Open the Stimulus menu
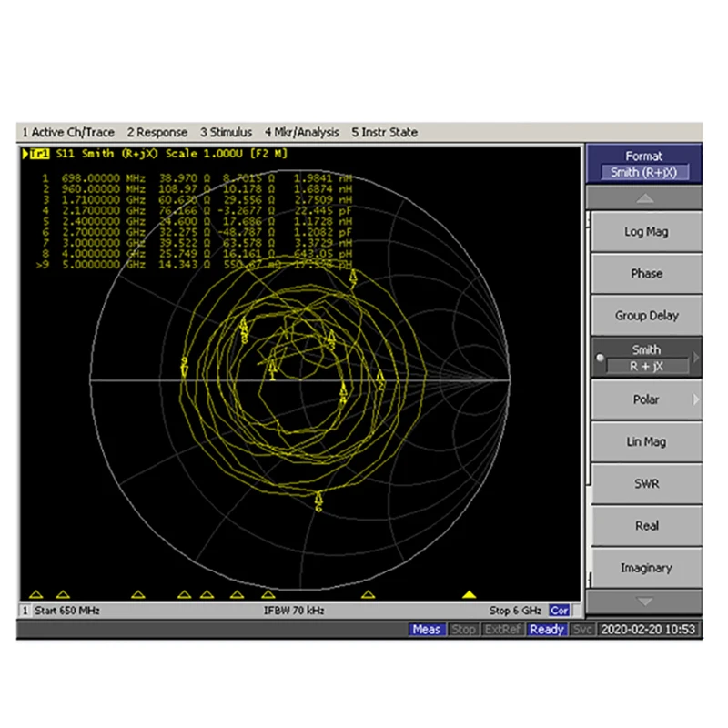The height and width of the screenshot is (728, 728). (226, 132)
